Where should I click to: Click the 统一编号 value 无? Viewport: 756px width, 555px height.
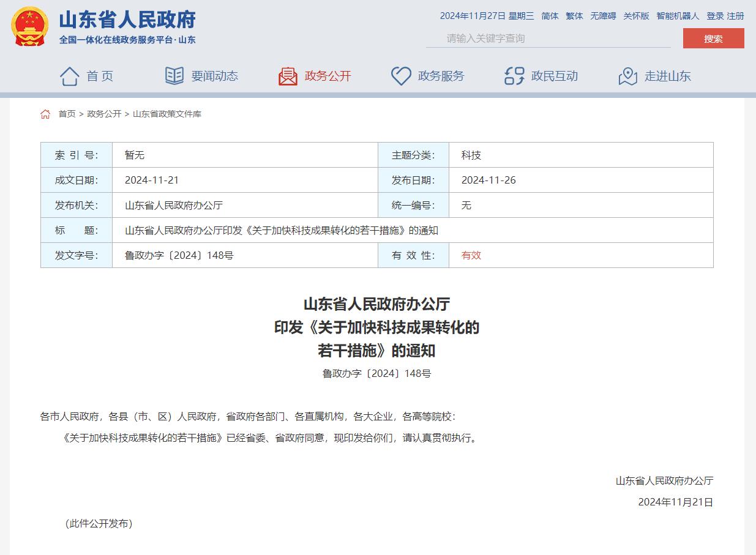[466, 206]
